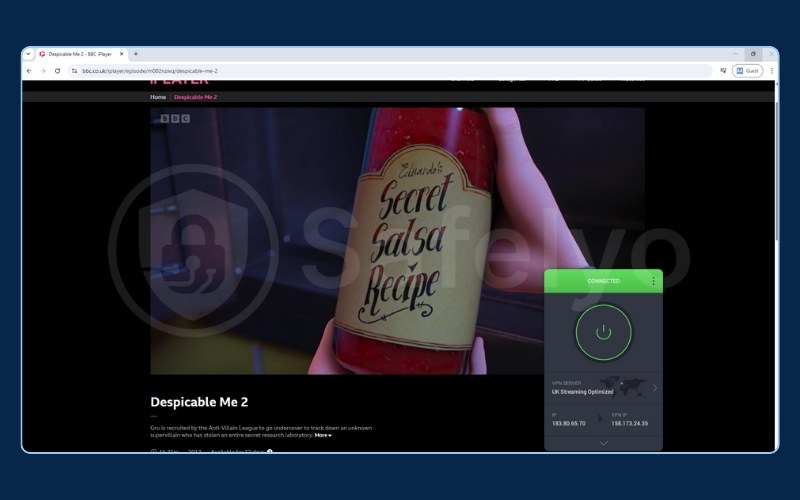The height and width of the screenshot is (500, 800).
Task: Select the Despicable Me 2 browser tab
Action: click(81, 54)
